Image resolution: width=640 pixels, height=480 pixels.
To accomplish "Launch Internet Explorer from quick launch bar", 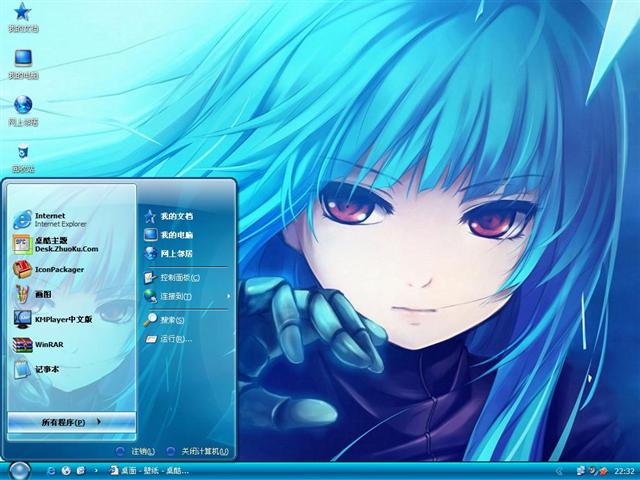I will point(51,471).
